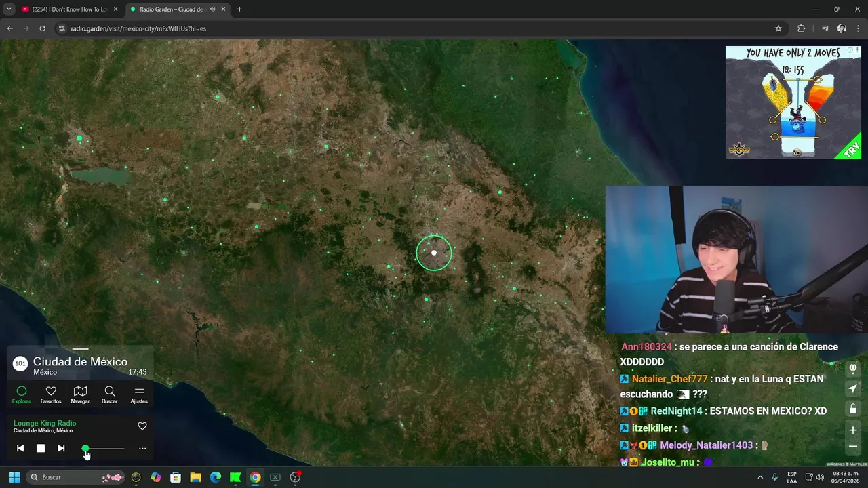Screen dimensions: 868x488
Task: Toggle the map lock icon
Action: click(853, 409)
